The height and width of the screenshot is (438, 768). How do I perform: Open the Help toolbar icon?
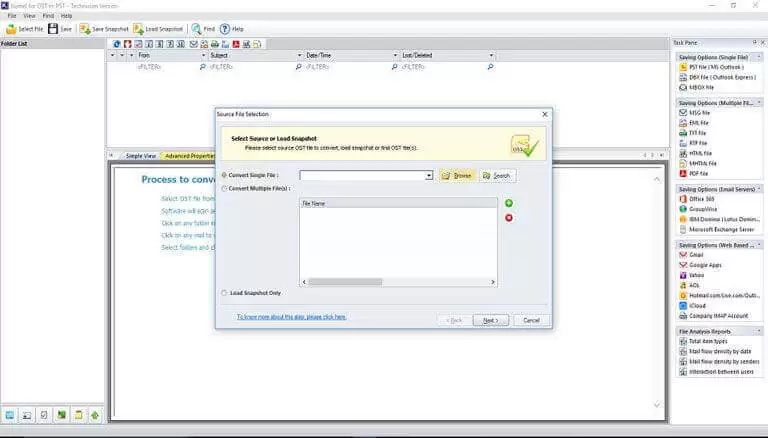(x=225, y=29)
